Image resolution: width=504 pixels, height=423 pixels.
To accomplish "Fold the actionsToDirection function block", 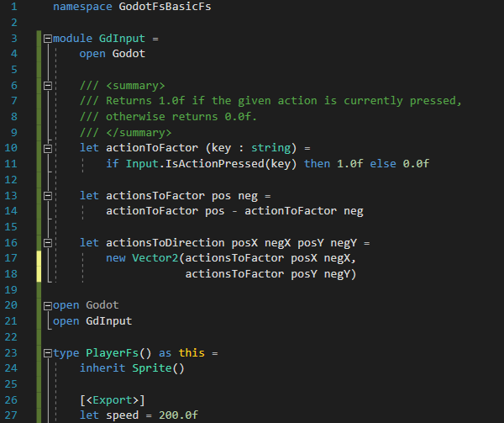I will (47, 242).
